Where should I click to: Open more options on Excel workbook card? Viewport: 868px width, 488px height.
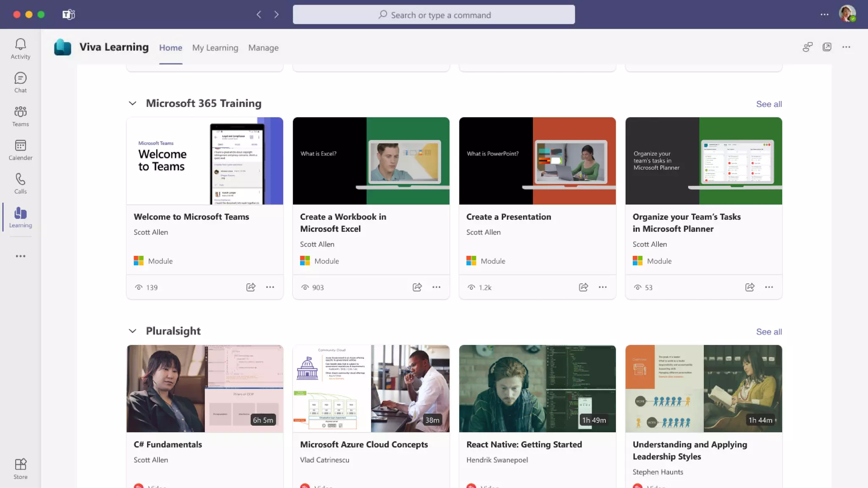[436, 287]
